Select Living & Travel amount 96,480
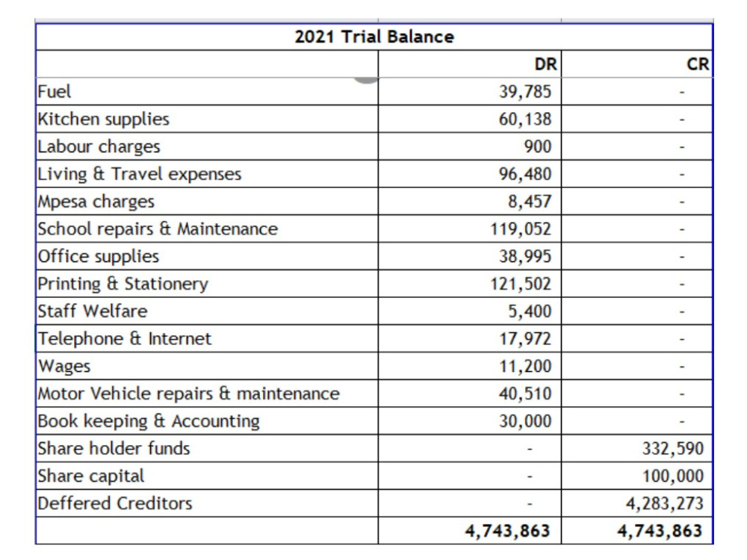Viewport: 747px width, 560px height. (x=525, y=174)
